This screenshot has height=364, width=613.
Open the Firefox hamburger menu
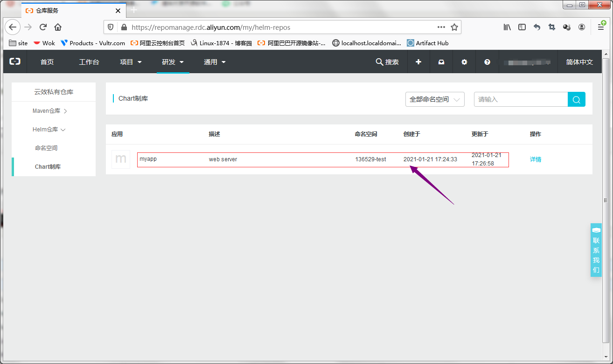click(x=601, y=27)
